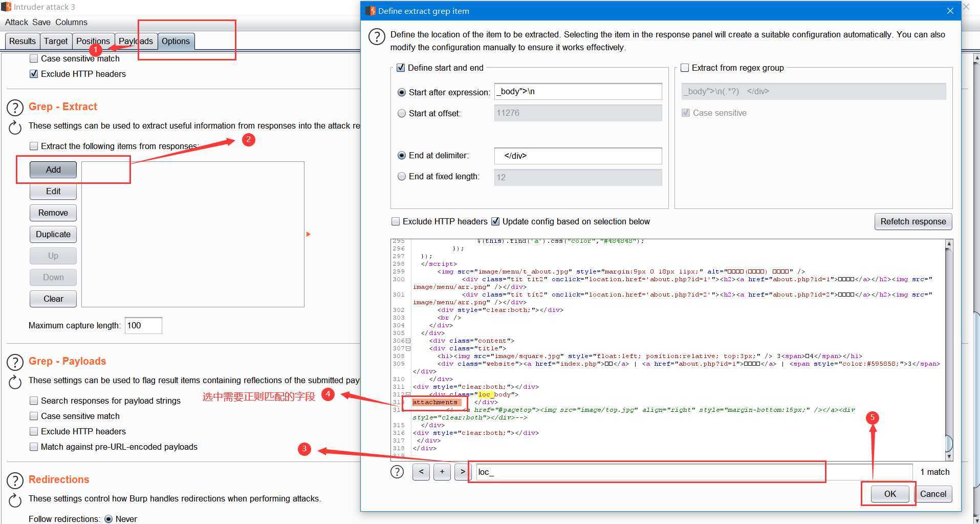Toggle Exclude HTTP headers under Grep - Payloads
Image resolution: width=980 pixels, height=524 pixels.
(34, 431)
